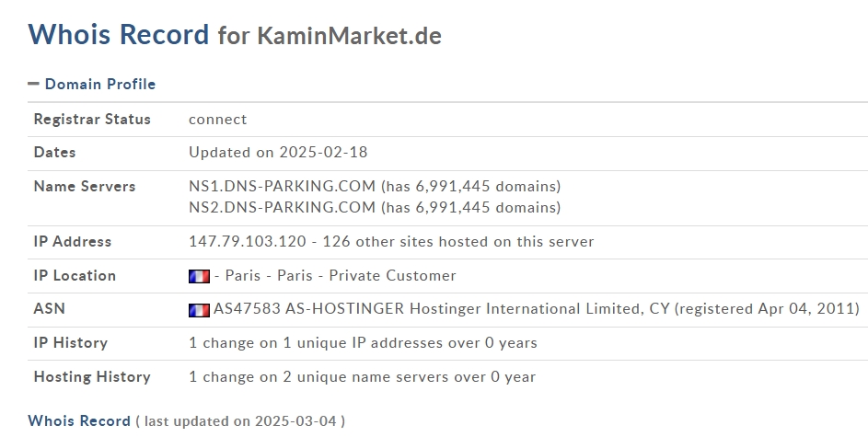Click the France flag in IP Location row

(200, 276)
